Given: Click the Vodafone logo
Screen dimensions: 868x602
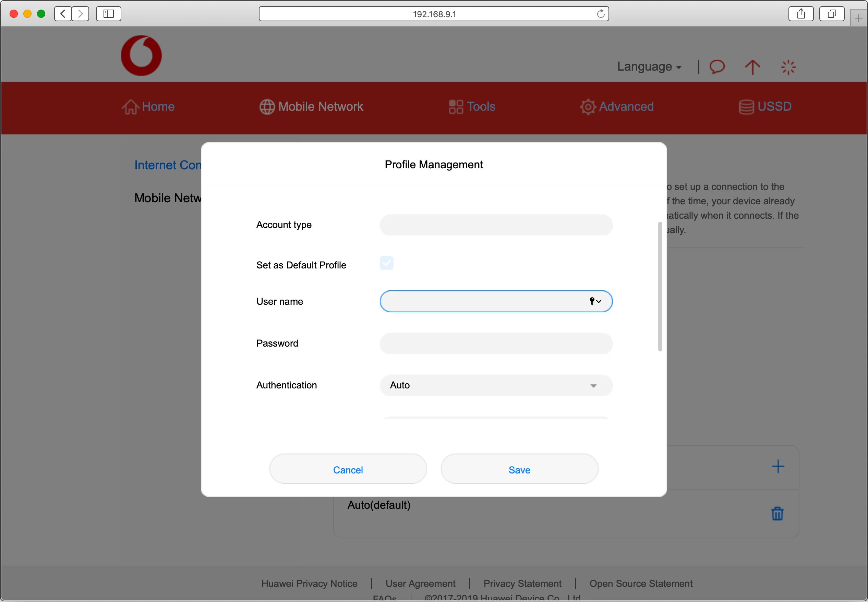Looking at the screenshot, I should 141,56.
